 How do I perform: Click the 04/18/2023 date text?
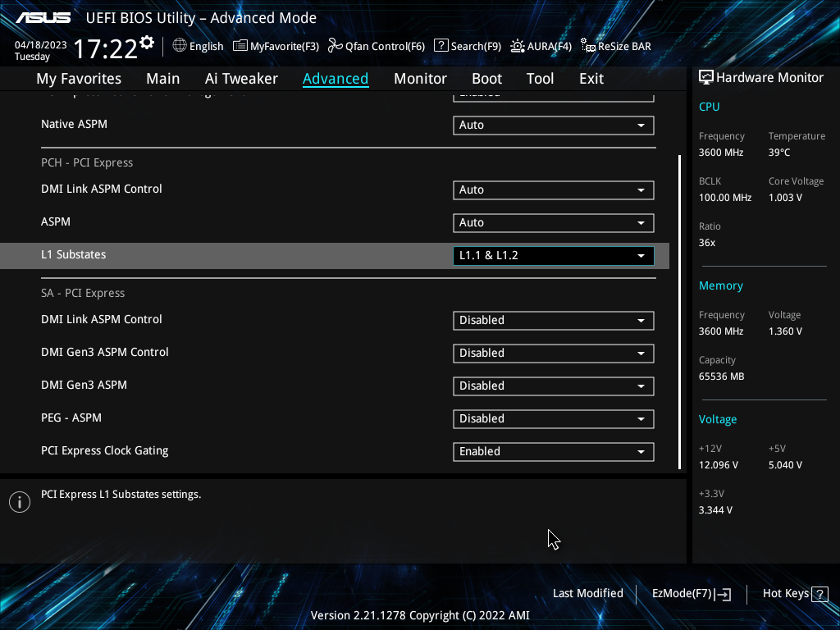point(41,45)
